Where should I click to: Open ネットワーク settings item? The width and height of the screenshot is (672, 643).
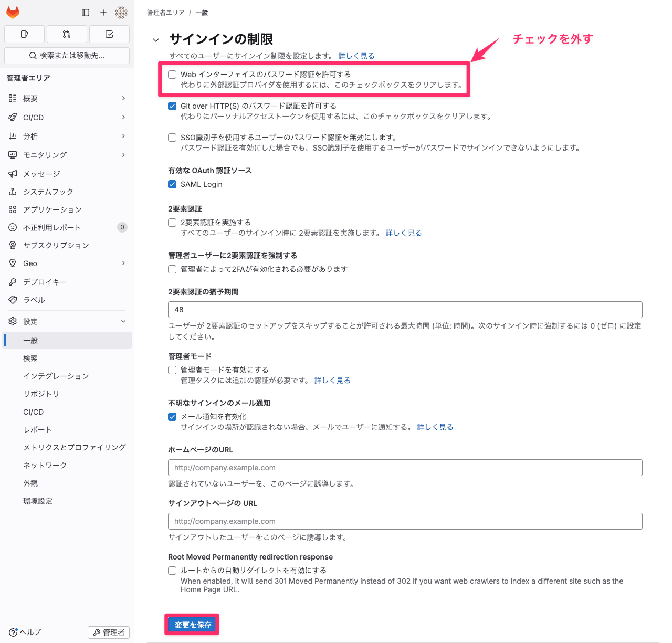pos(67,465)
